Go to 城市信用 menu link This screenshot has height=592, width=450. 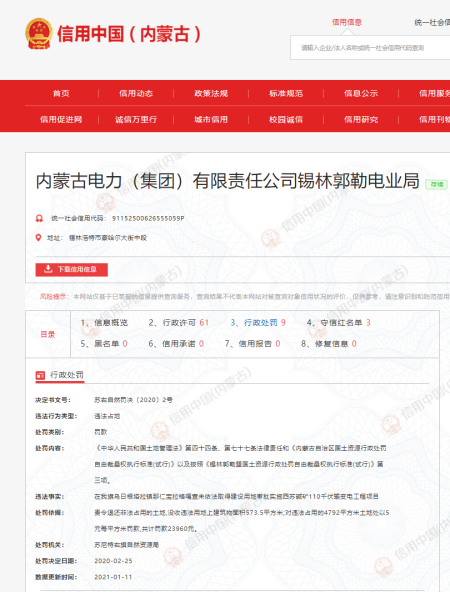[x=211, y=119]
